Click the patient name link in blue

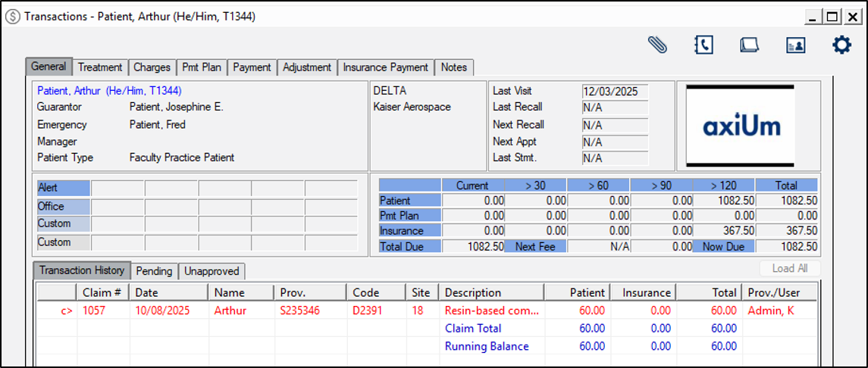pos(109,90)
